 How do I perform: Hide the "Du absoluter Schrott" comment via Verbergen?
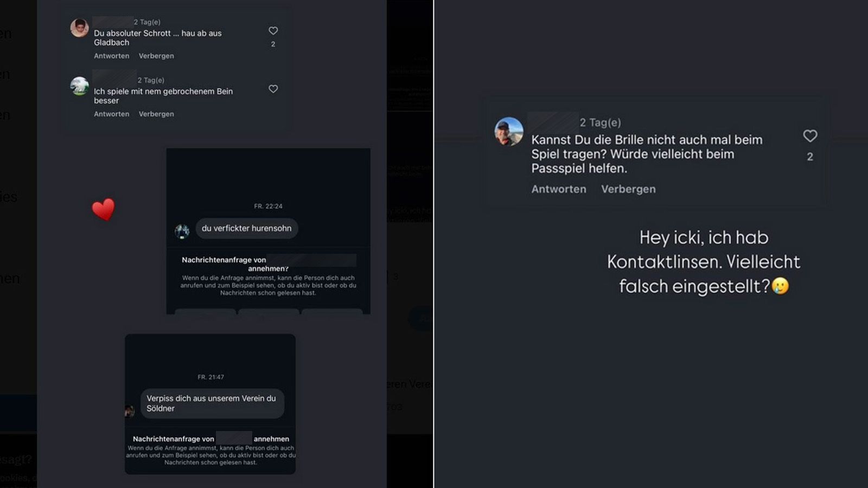[156, 56]
